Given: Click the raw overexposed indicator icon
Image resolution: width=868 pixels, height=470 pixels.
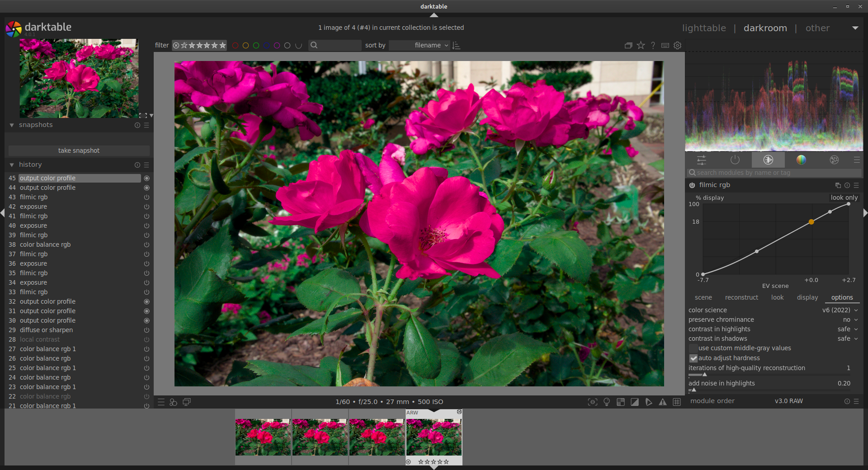Looking at the screenshot, I should 621,402.
